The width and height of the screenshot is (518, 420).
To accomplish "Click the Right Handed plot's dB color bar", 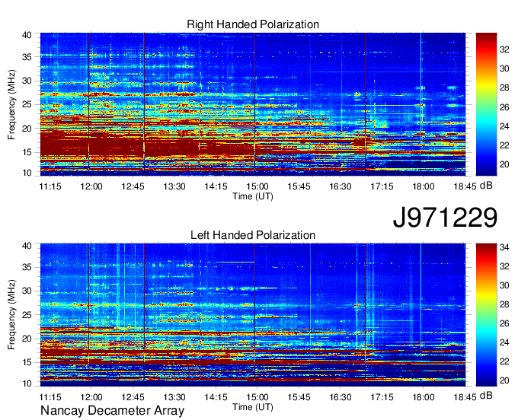I will click(486, 104).
